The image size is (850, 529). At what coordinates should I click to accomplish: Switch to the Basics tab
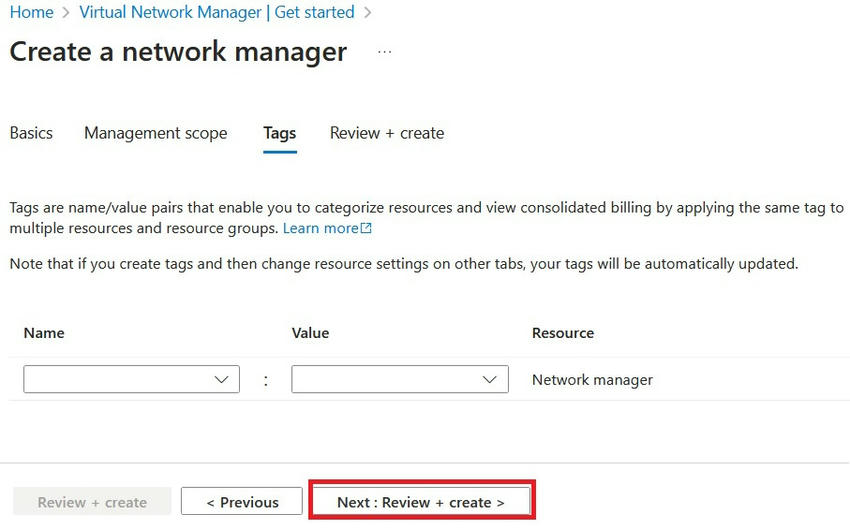click(x=31, y=133)
